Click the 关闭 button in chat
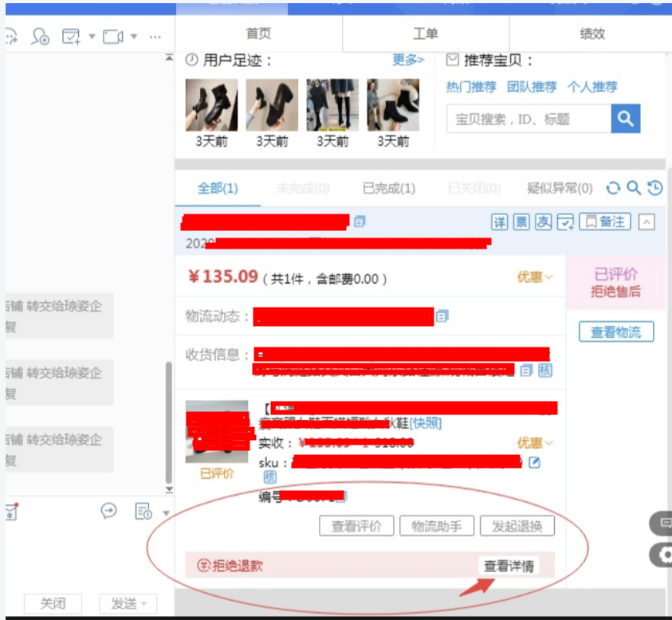Screen dimensions: 672x620 [53, 603]
